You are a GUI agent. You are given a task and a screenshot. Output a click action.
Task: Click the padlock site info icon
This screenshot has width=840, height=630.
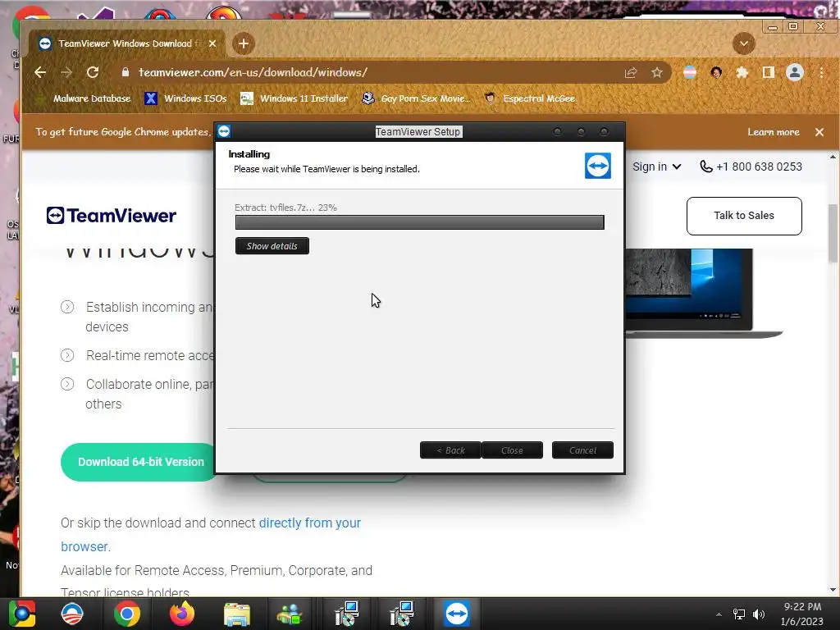(126, 72)
